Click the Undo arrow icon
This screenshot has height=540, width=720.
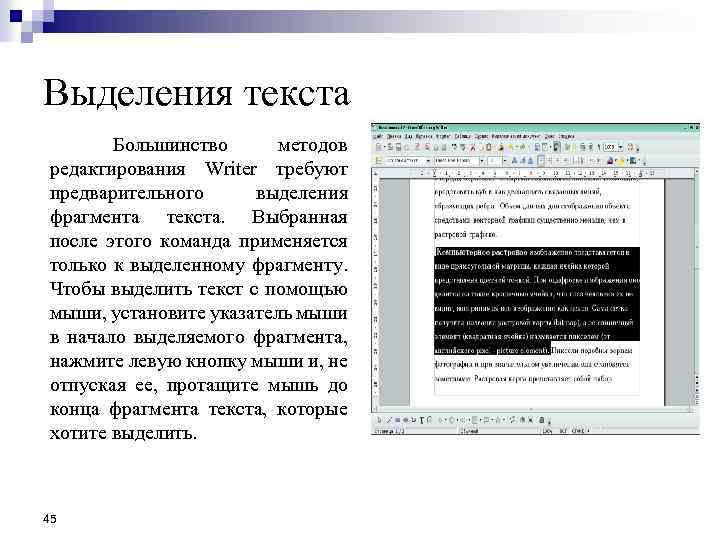click(510, 147)
